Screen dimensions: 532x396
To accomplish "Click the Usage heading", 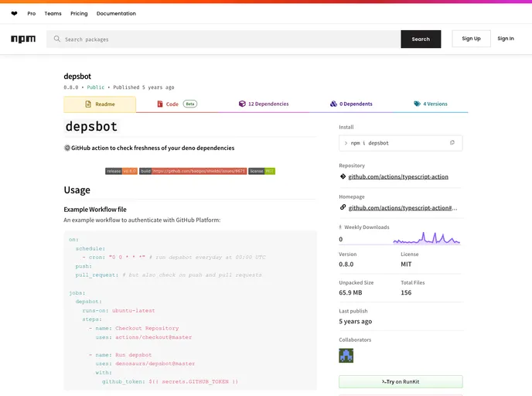I will 77,190.
